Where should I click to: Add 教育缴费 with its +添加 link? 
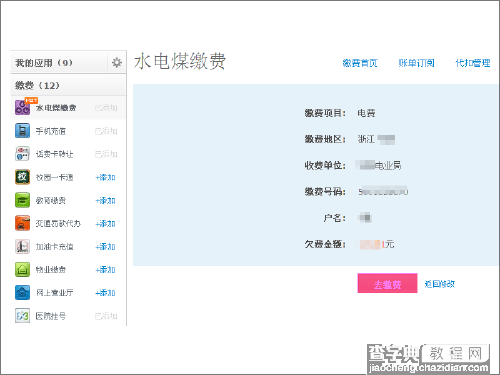click(105, 201)
